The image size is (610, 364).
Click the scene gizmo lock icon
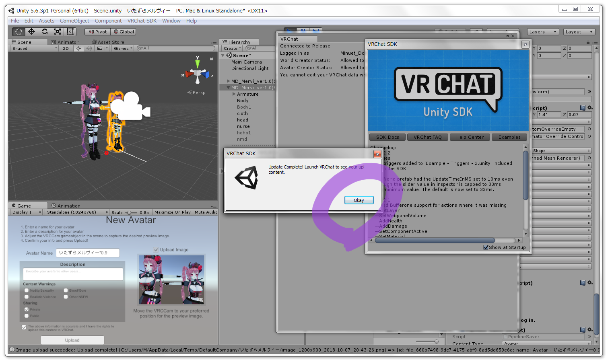pyautogui.click(x=211, y=59)
